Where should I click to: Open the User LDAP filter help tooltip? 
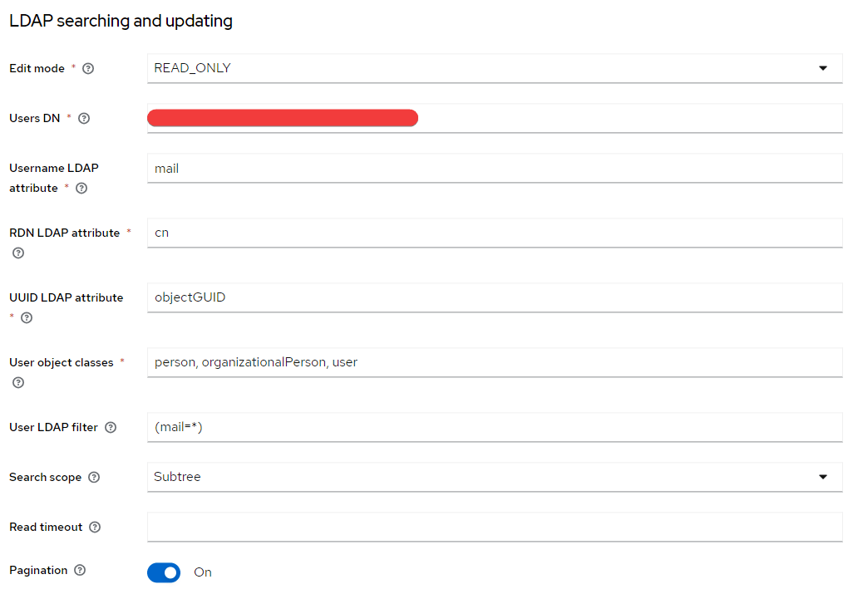point(111,427)
